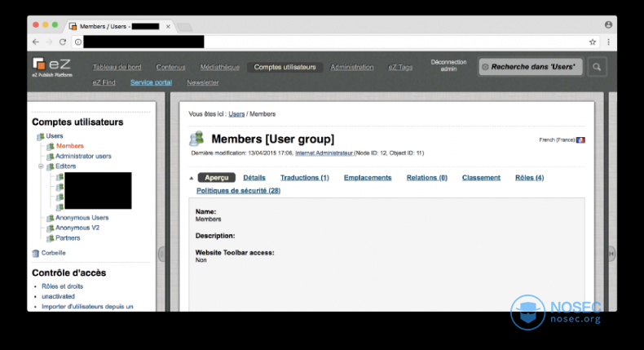Click the Corbeille trash icon

(36, 254)
